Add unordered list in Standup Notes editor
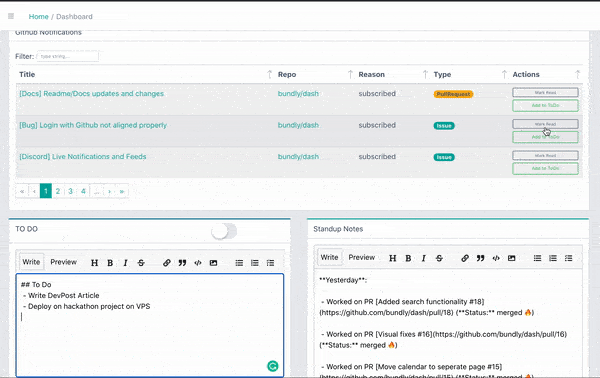 pos(537,258)
